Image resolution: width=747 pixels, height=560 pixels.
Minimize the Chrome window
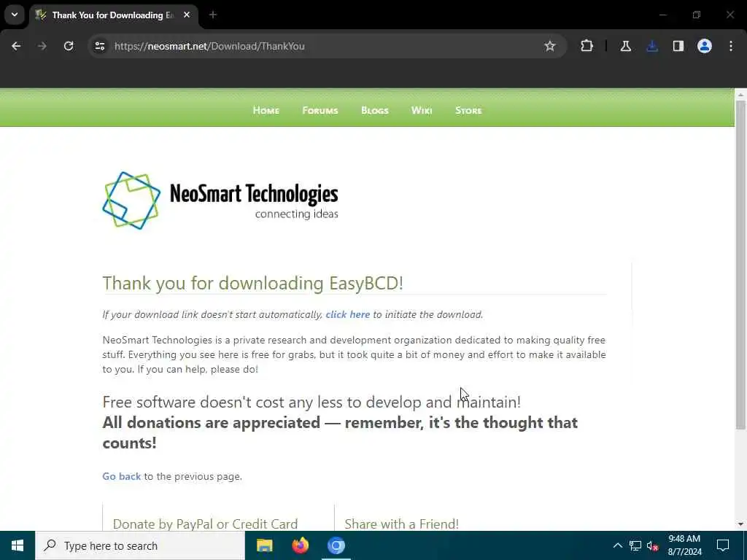point(662,15)
